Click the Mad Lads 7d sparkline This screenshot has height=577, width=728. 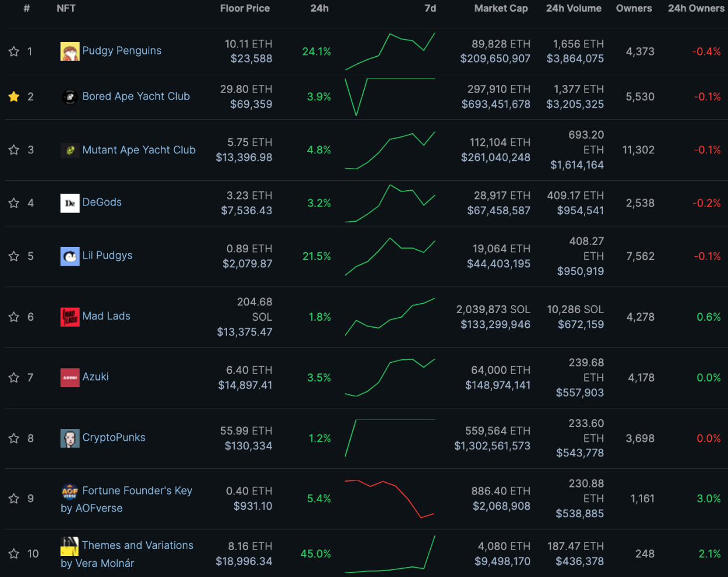point(390,317)
